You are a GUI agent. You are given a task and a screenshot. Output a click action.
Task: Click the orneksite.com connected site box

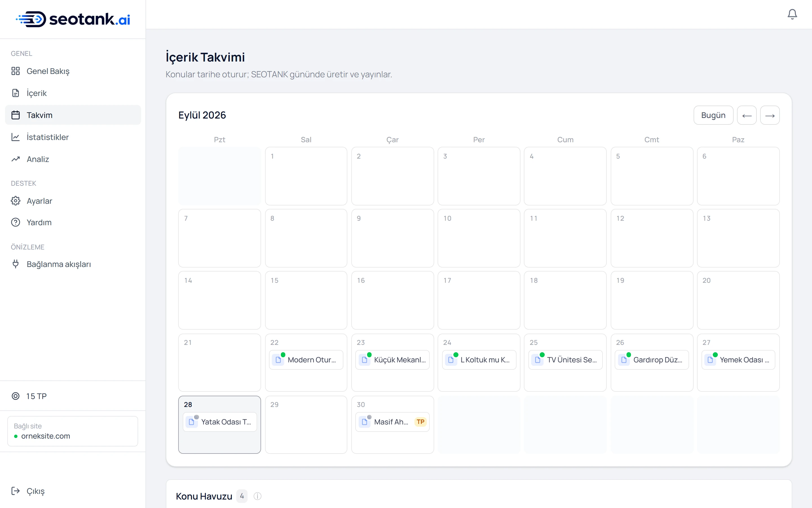click(73, 431)
